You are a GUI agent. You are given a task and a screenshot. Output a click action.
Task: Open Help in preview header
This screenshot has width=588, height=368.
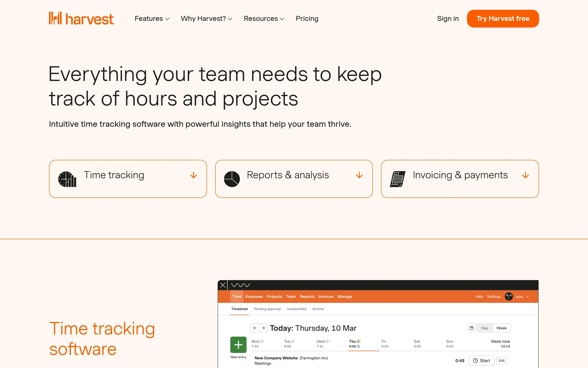click(x=479, y=296)
